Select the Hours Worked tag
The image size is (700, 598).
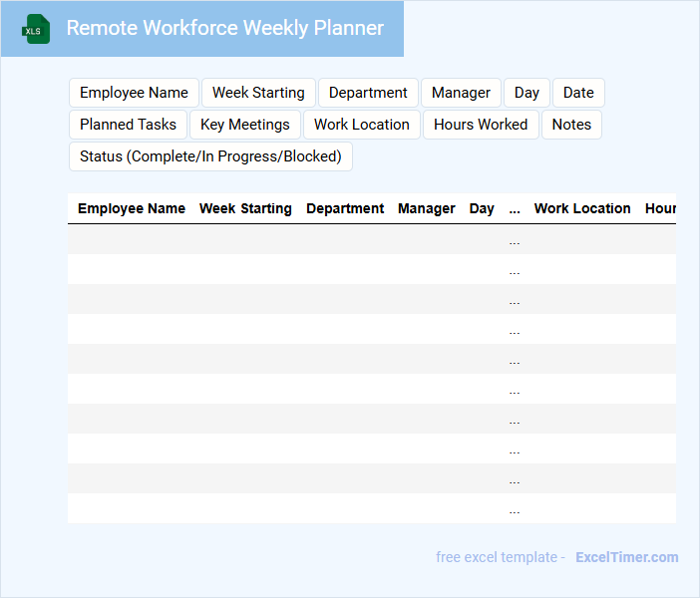(481, 125)
